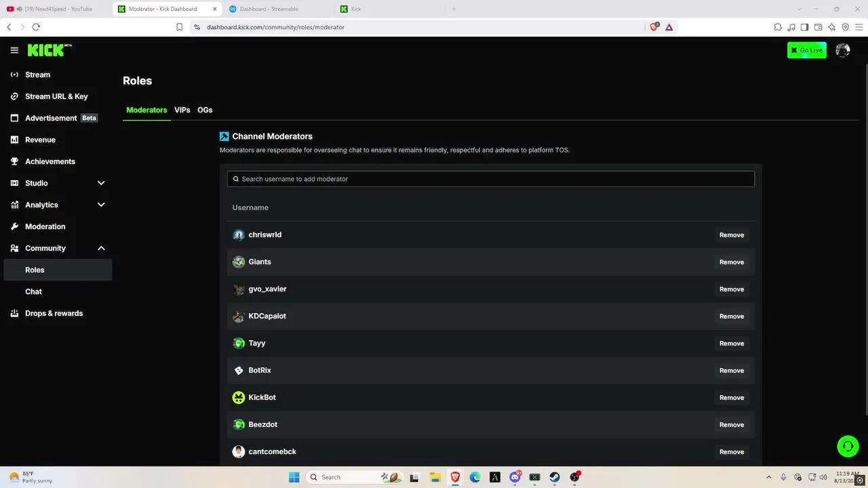
Task: Click the Brave Shields icon in address bar
Action: coord(654,27)
